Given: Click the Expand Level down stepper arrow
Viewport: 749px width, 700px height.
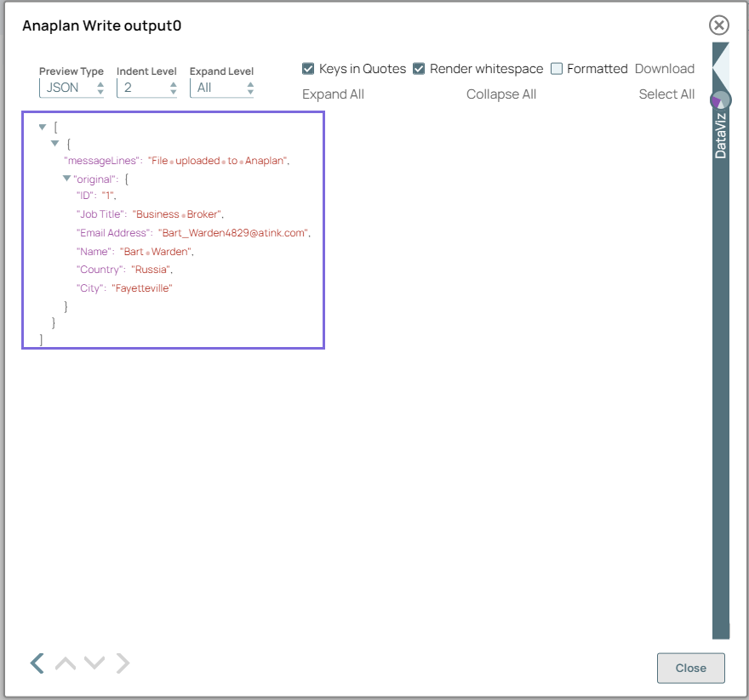Looking at the screenshot, I should 249,90.
